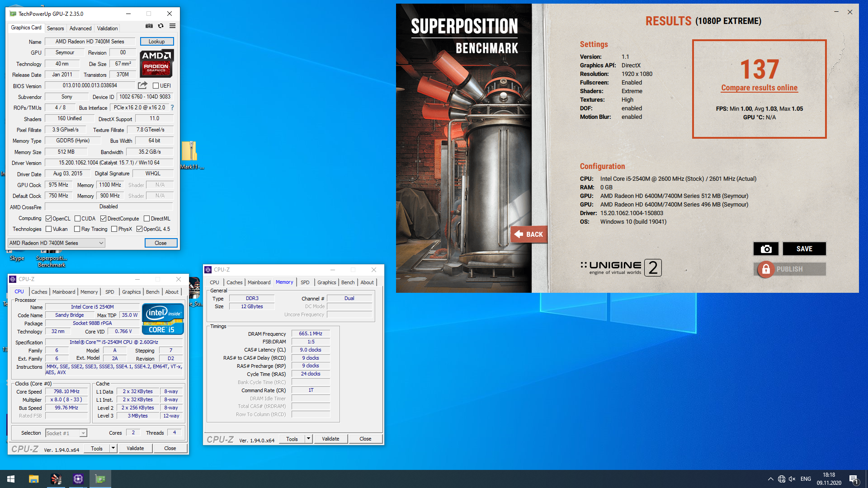Click the muted volume tray icon
Screen dimensions: 868x488
[x=792, y=479]
